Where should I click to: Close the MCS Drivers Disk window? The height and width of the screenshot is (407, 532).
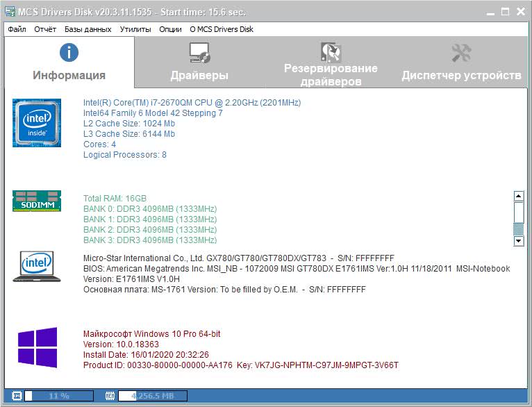[521, 13]
